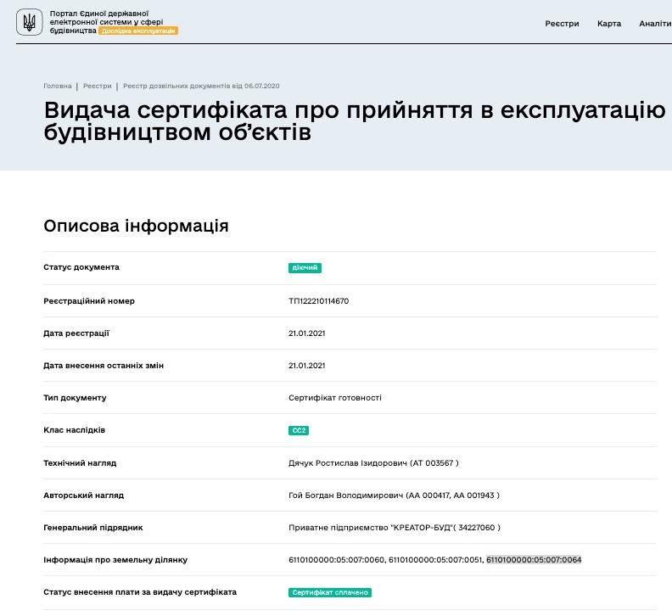The width and height of the screenshot is (672, 616).
Task: Click the КРЕАТОР-БУД contractor value
Action: (395, 527)
